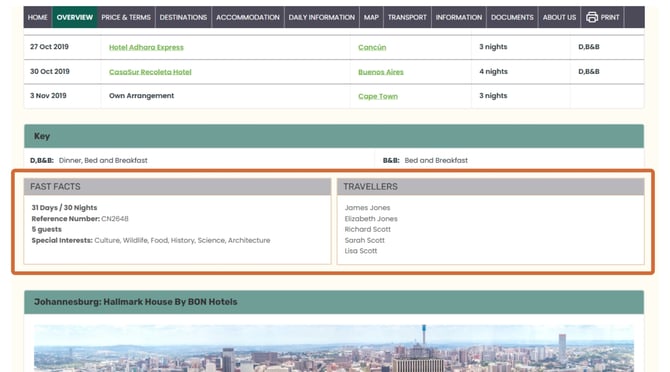
Task: Click the 31 Days / 30 Nights text
Action: (x=64, y=208)
